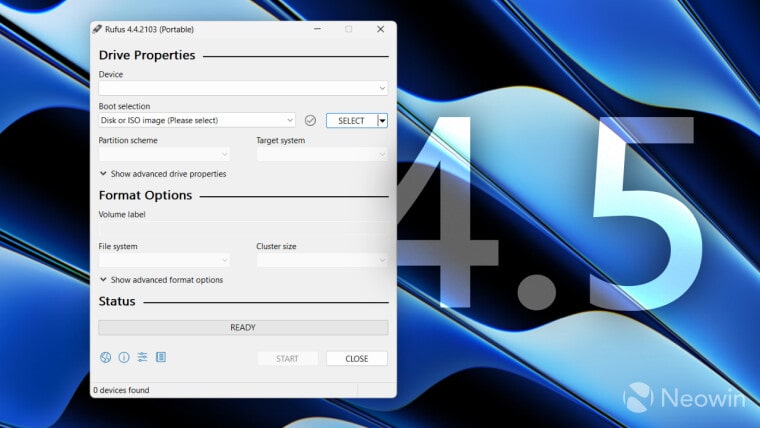Open application settings sliders icon
The height and width of the screenshot is (428, 760).
(x=142, y=357)
